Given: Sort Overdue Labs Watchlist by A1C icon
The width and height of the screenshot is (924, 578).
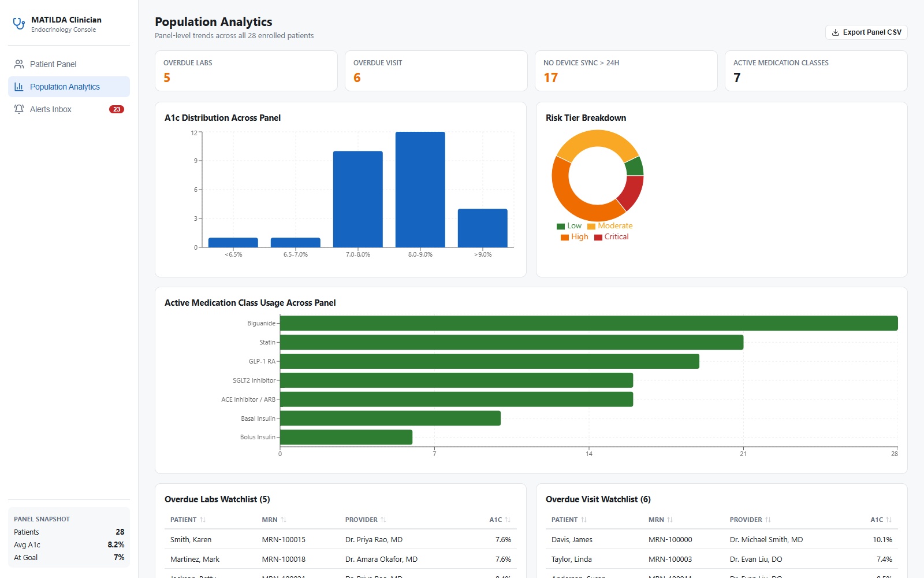Looking at the screenshot, I should [508, 520].
